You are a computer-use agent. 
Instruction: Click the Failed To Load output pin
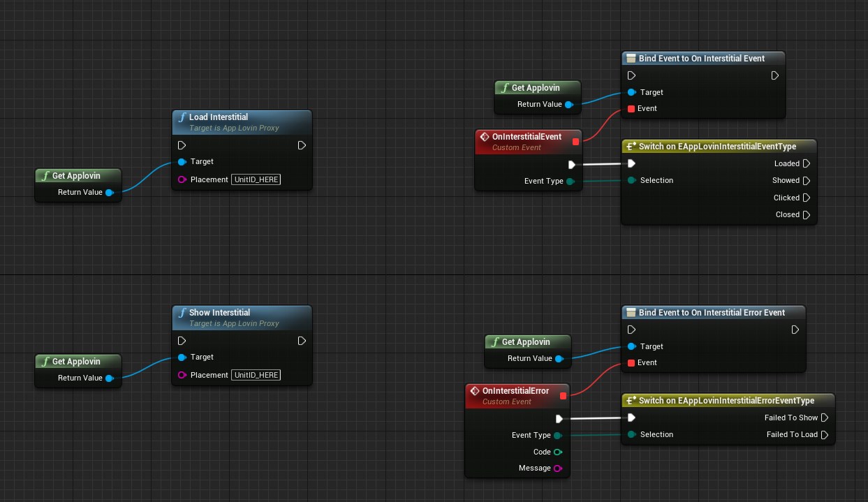coord(824,434)
